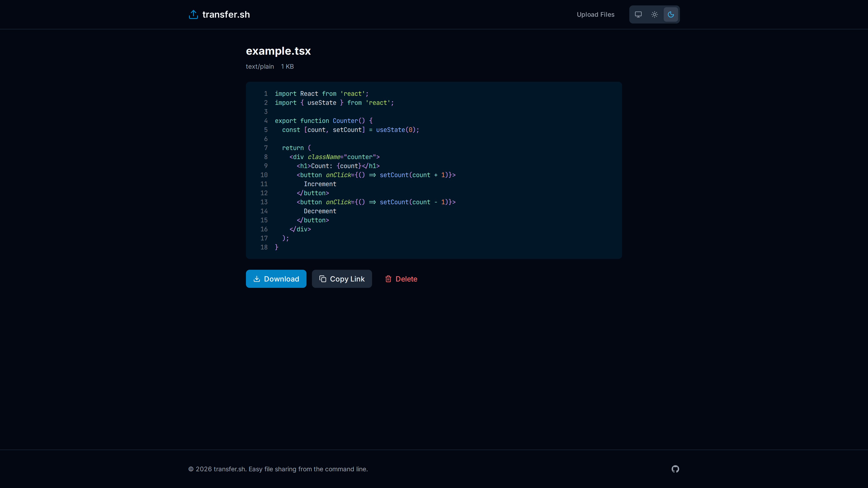
Task: Click the text/plain MIME type label
Action: [260, 66]
